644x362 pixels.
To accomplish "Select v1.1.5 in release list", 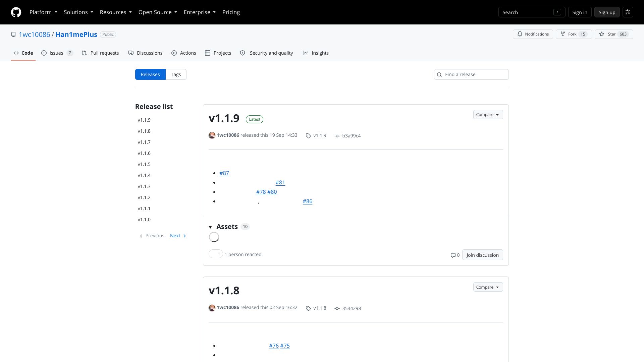I will pyautogui.click(x=144, y=164).
